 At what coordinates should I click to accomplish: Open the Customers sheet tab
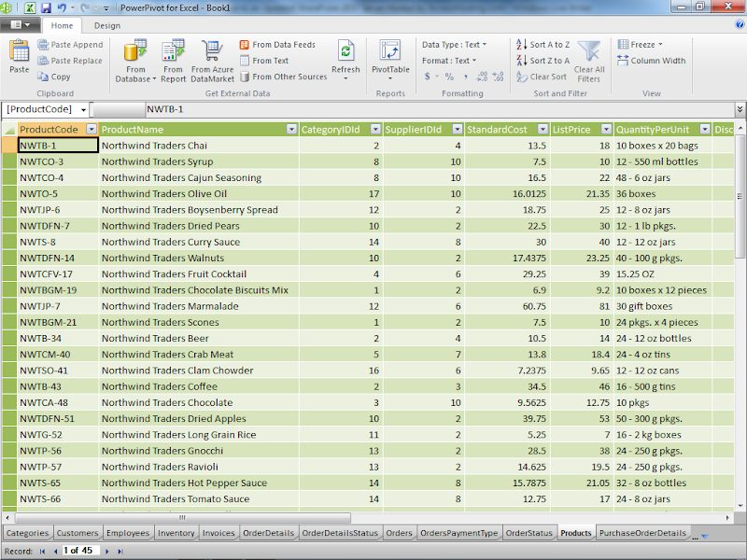77,534
